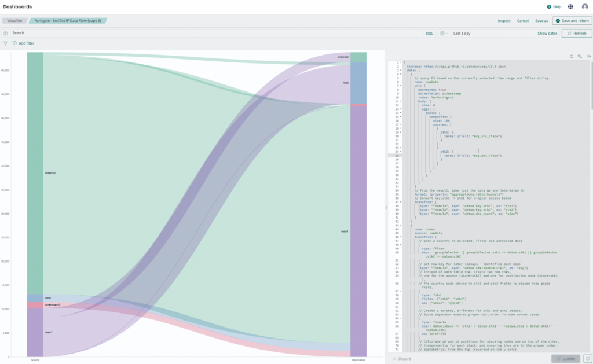Fold the stk2 block at line 24

coord(401,152)
